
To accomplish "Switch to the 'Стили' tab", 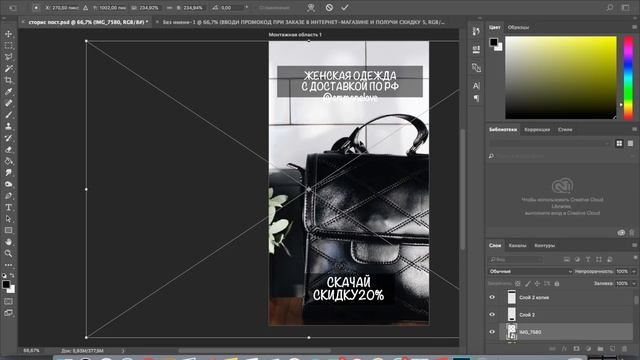I will 565,130.
